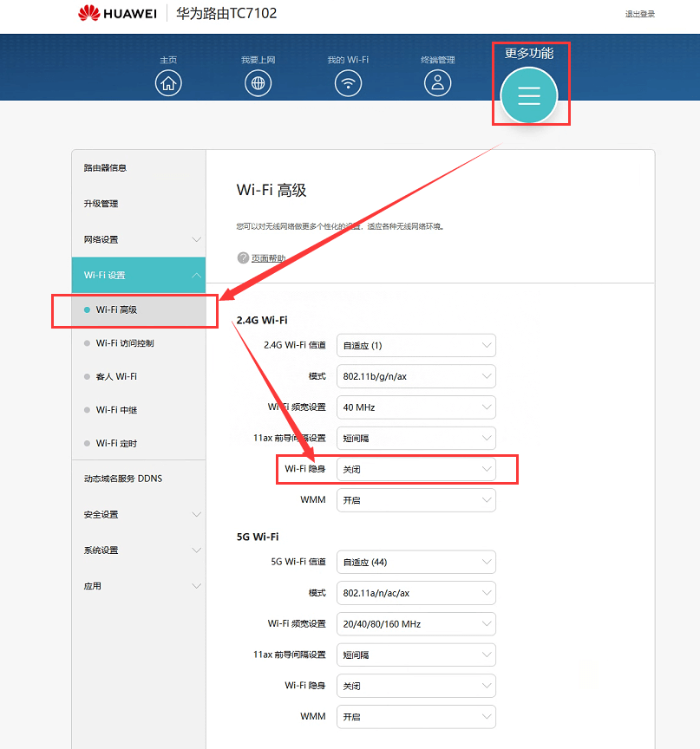The image size is (700, 749).
Task: Click the Home (主页) house icon
Action: [168, 83]
